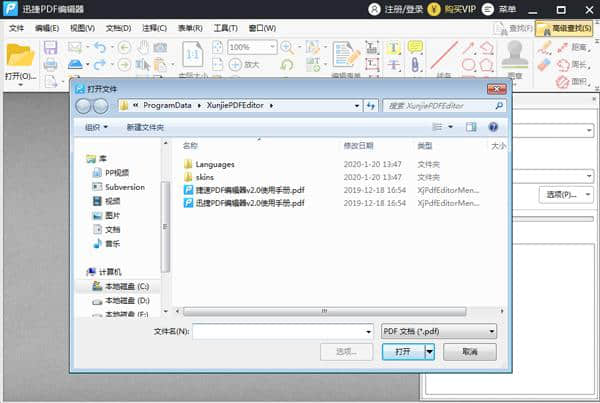Click the search XunjiePDFEditor box
This screenshot has width=600, height=403.
pos(440,105)
